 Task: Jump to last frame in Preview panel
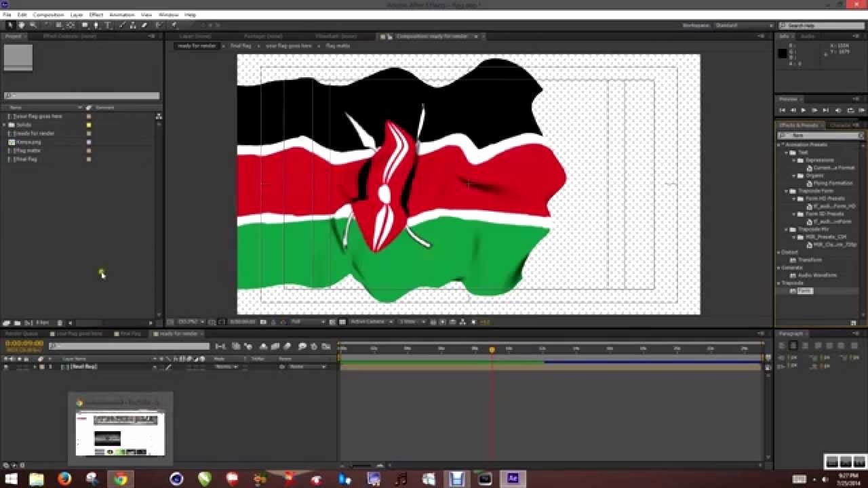[x=825, y=110]
